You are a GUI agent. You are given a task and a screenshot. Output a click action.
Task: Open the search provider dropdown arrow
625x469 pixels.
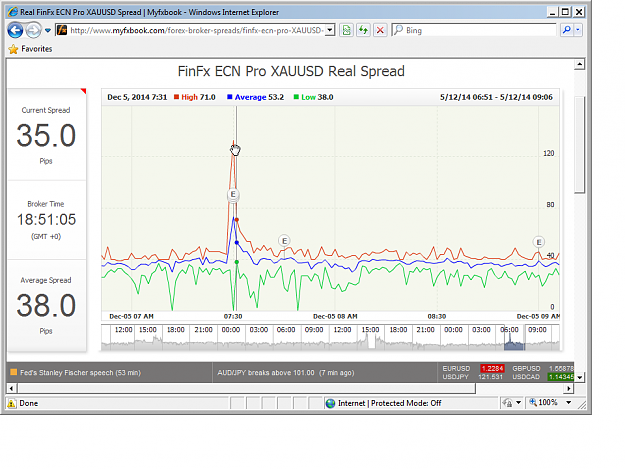(578, 30)
